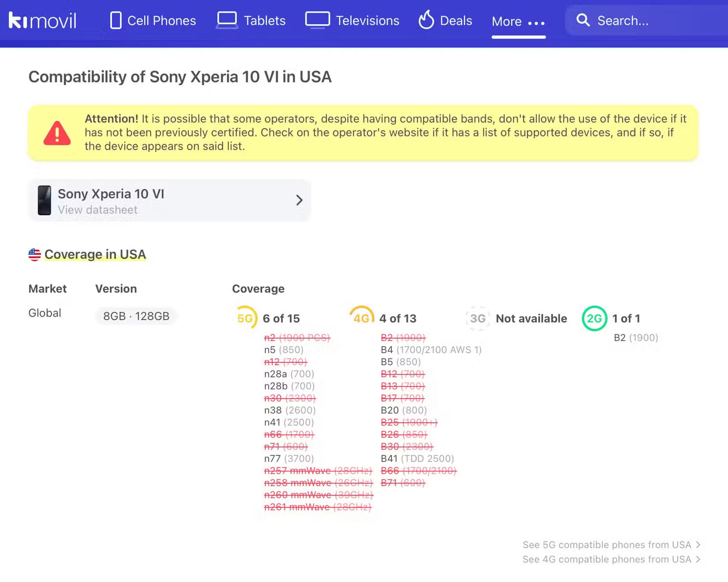Click band n41 (2500)

pyautogui.click(x=289, y=422)
